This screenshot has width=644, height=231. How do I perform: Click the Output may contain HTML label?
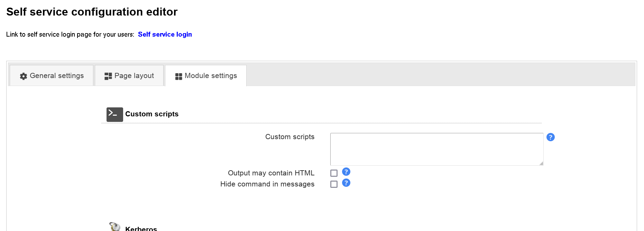coord(271,173)
